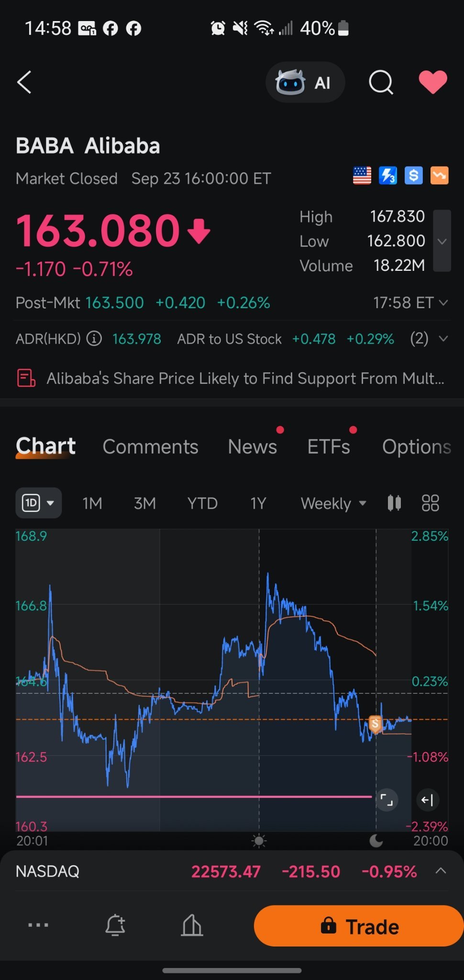The width and height of the screenshot is (464, 980).
Task: Switch to the ETFs tab
Action: pos(329,447)
